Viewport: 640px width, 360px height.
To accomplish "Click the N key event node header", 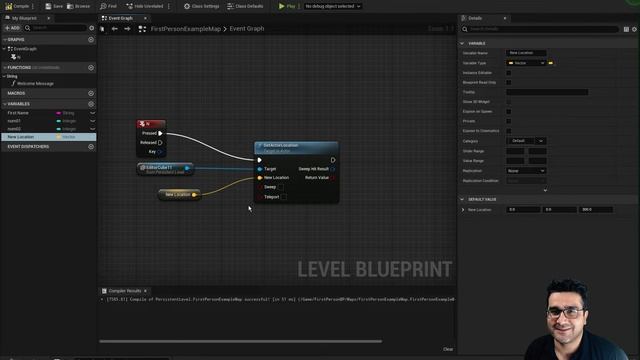I will [x=151, y=124].
